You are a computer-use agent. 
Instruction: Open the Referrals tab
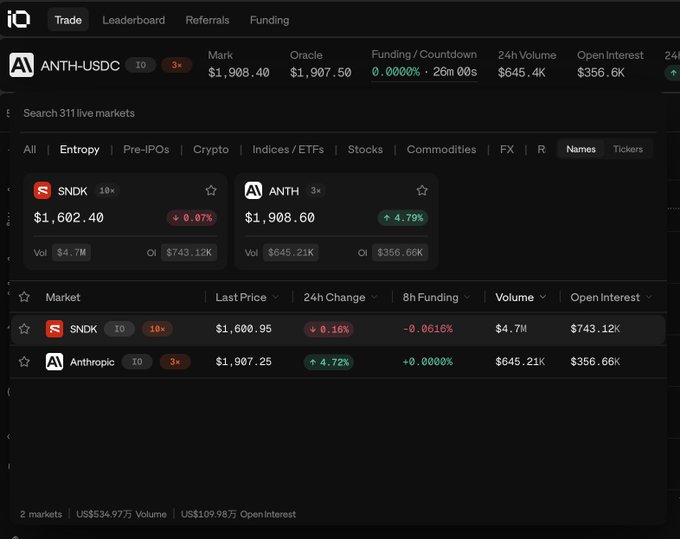tap(207, 20)
